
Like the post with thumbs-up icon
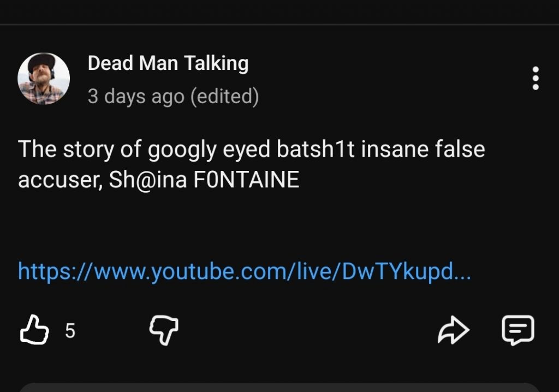(35, 330)
